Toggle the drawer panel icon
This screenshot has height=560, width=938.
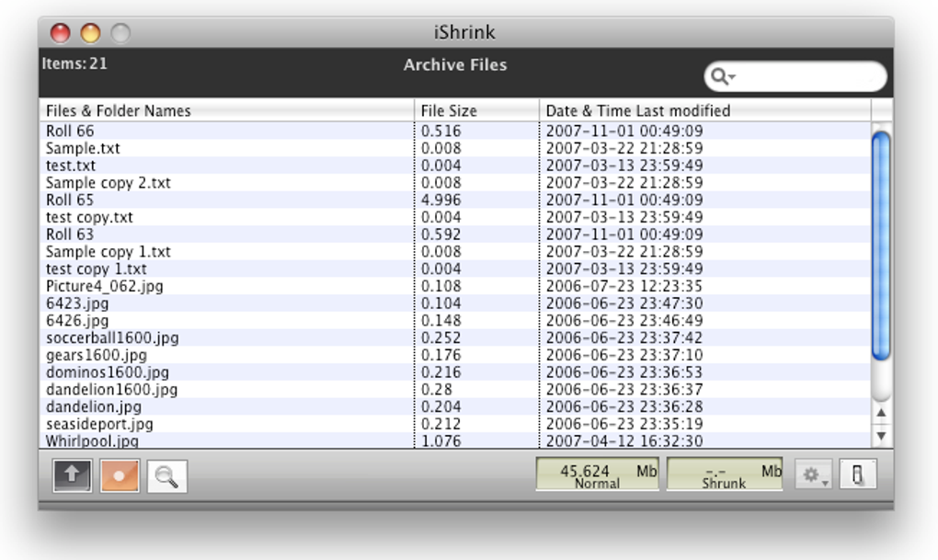coord(858,475)
